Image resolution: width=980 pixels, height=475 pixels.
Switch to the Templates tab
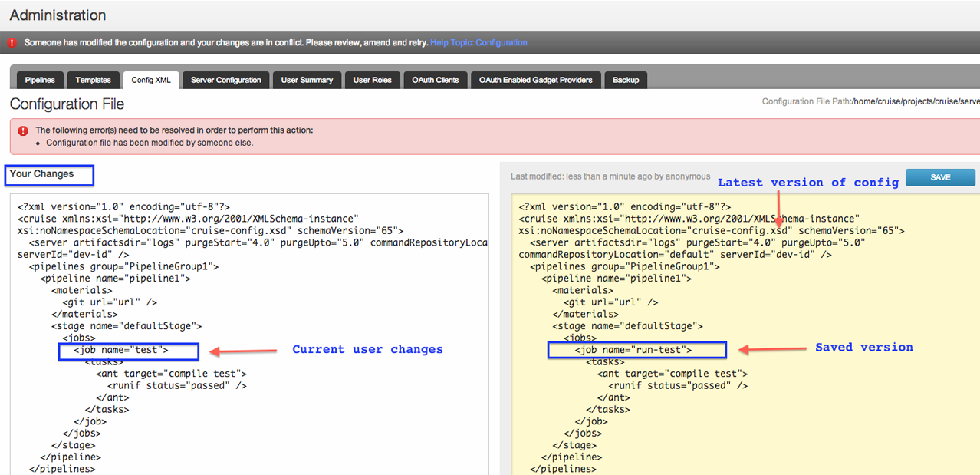[94, 80]
